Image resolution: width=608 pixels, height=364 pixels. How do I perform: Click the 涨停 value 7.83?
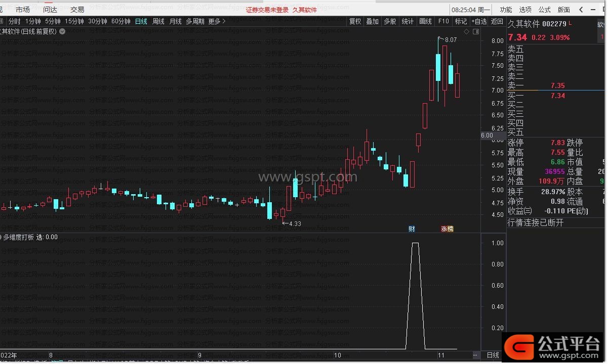pos(558,143)
